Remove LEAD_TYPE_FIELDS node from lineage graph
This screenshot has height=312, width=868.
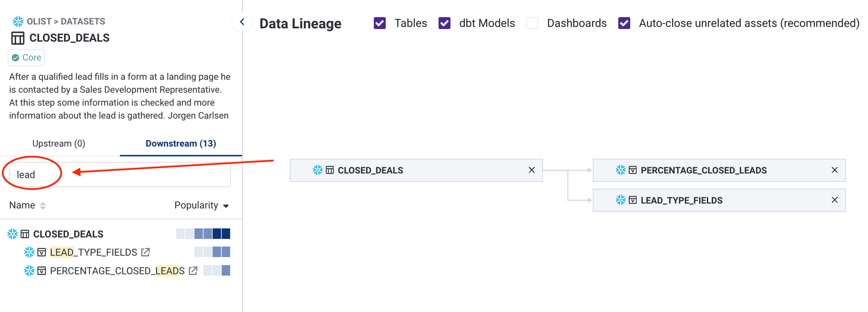click(x=834, y=200)
